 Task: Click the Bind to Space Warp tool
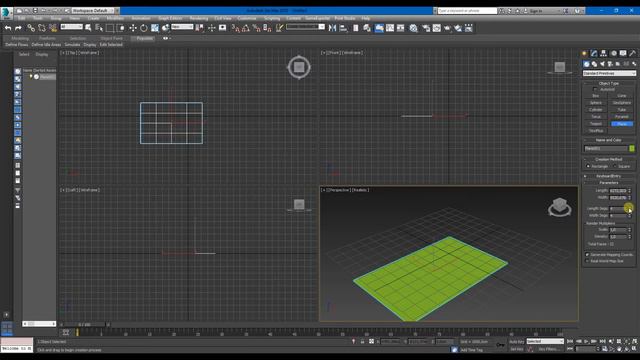[53, 28]
